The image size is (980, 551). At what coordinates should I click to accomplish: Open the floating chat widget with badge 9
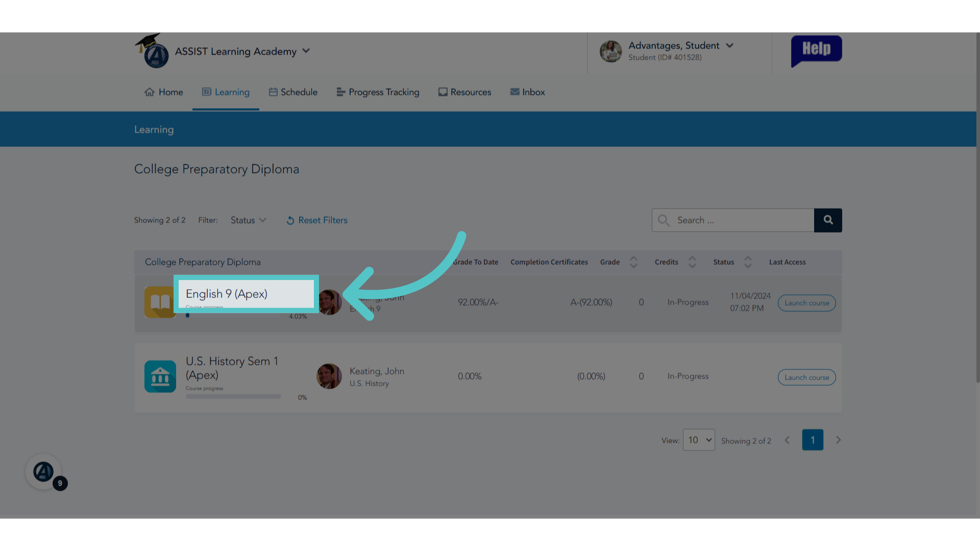coord(44,472)
